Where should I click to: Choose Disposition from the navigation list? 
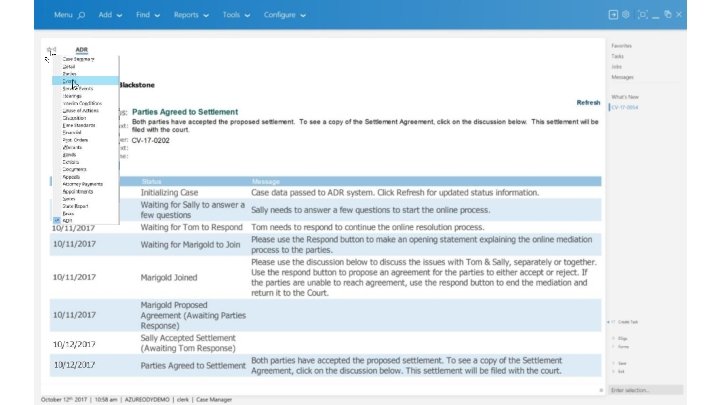[74, 118]
